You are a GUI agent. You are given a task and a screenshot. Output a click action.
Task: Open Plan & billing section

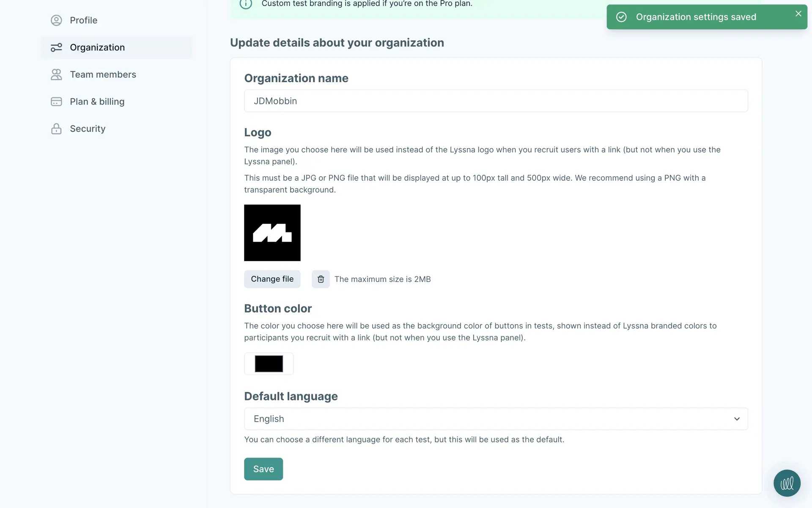[97, 102]
